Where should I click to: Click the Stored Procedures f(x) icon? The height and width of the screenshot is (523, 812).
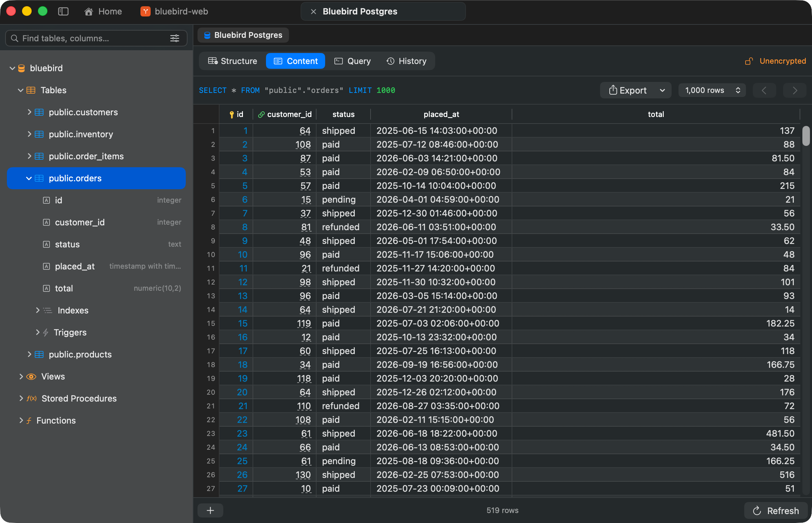(x=32, y=398)
